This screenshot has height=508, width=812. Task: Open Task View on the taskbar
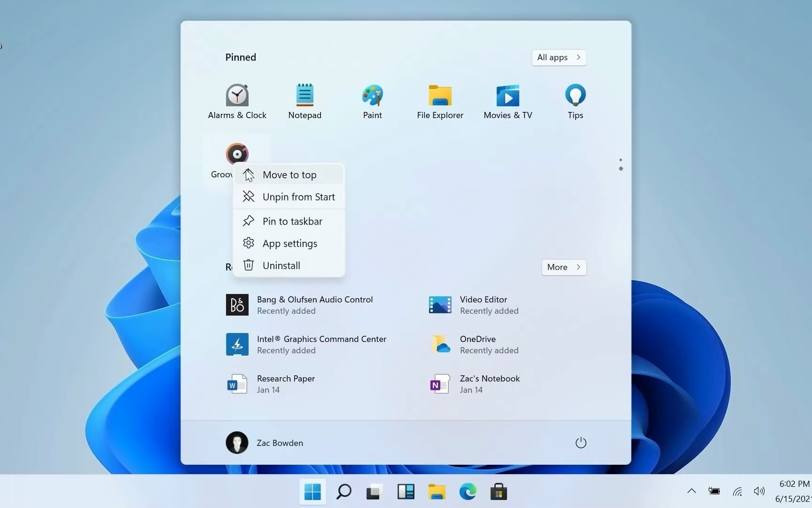coord(375,492)
